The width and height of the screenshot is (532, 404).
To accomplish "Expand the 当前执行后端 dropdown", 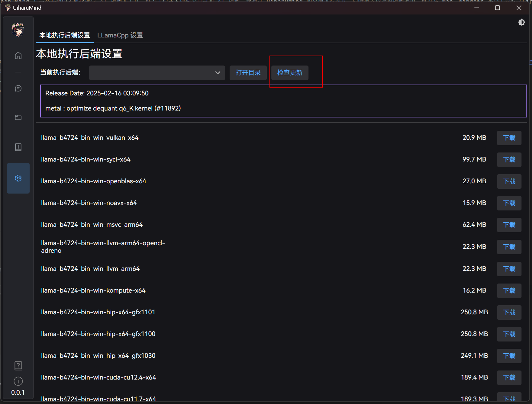I will [157, 73].
